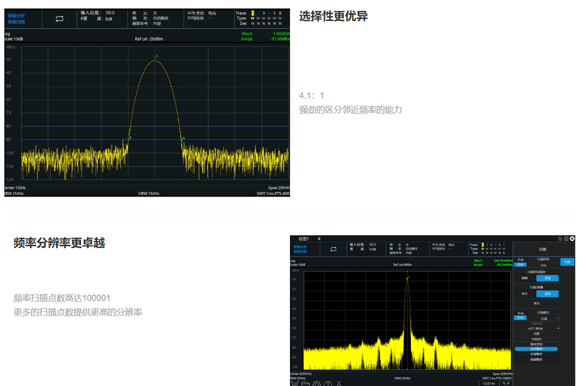Select 外部触发 trigger option
This screenshot has width=588, height=386.
536,354
